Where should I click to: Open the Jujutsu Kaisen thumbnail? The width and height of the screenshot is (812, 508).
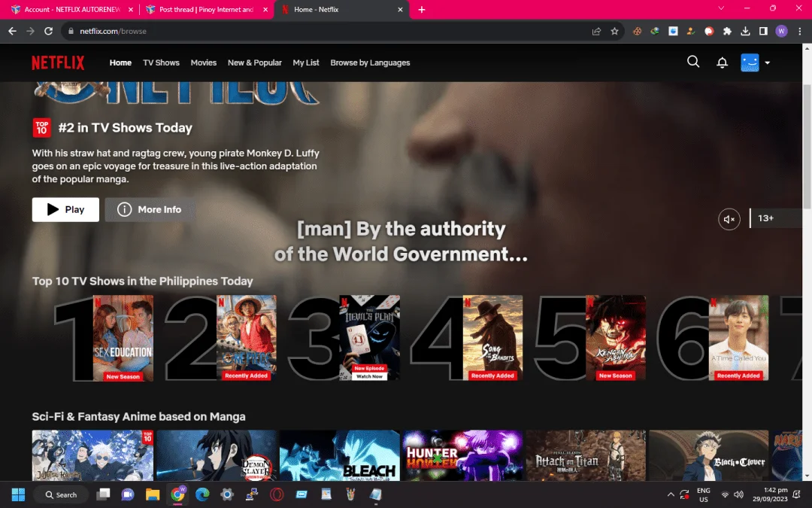[92, 455]
